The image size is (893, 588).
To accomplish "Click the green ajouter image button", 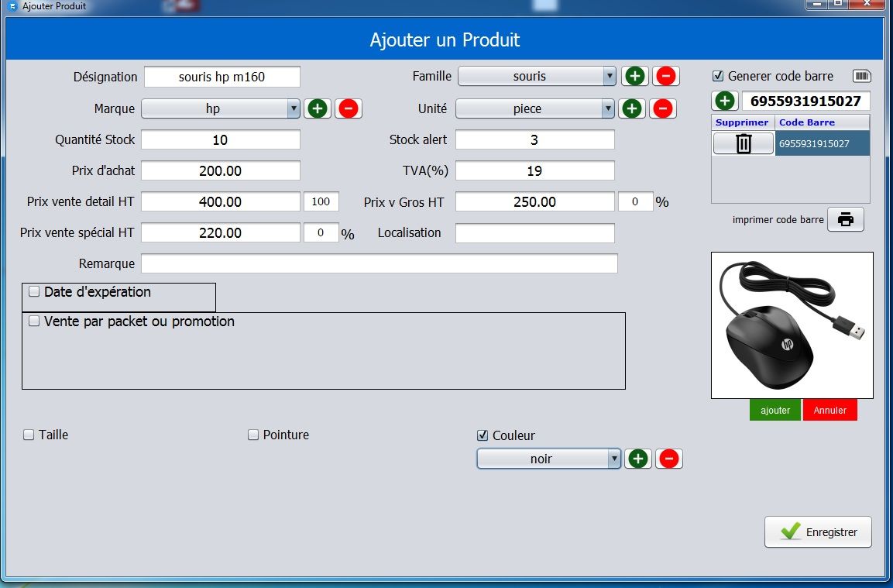I will pos(775,411).
